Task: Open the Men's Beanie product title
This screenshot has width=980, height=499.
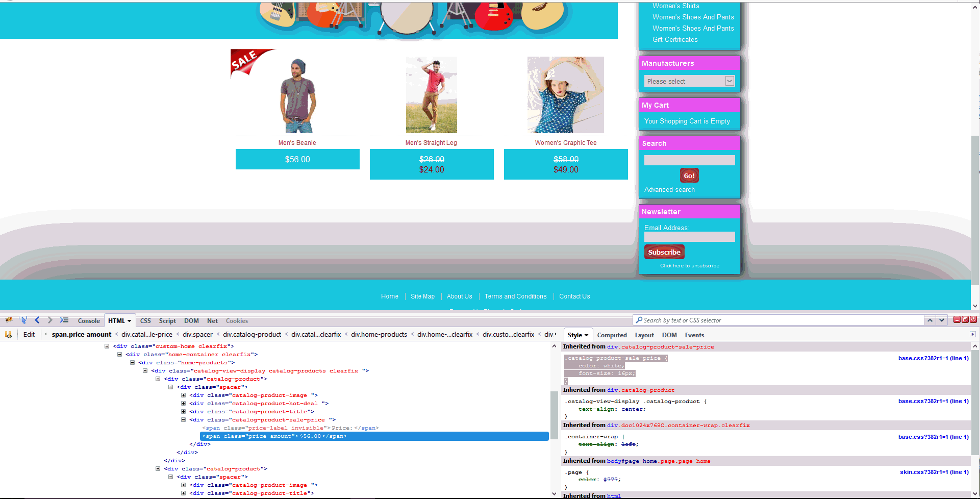Action: pos(297,143)
